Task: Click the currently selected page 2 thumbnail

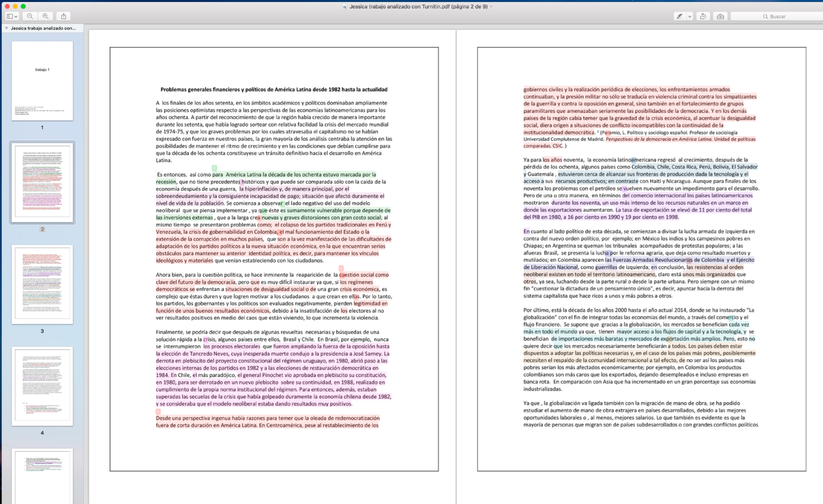Action: click(42, 182)
